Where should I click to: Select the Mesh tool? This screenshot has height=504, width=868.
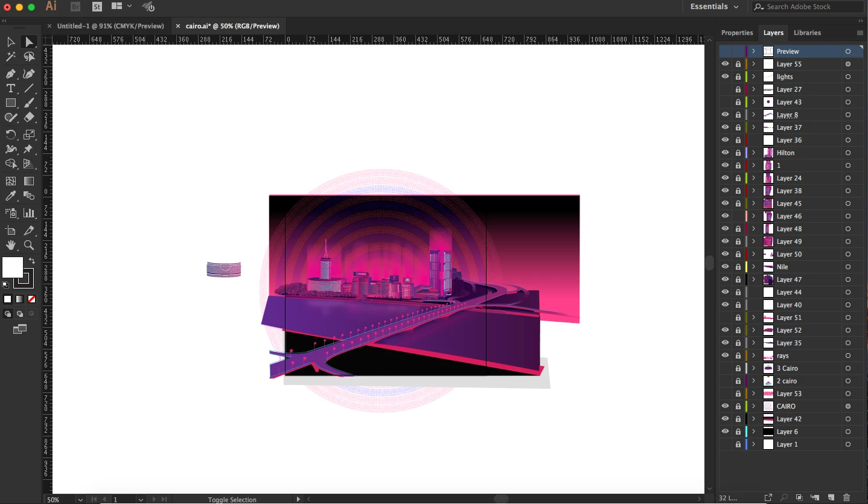coord(10,181)
